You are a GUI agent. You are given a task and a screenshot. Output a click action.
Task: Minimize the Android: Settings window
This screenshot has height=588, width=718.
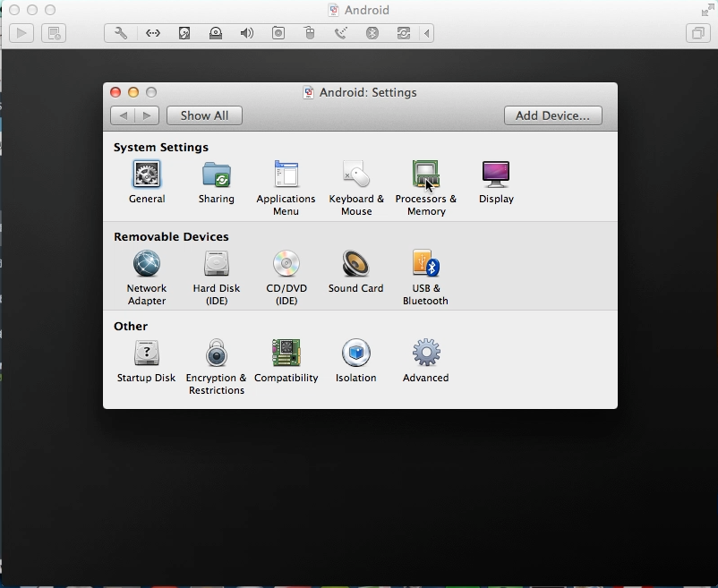tap(133, 92)
